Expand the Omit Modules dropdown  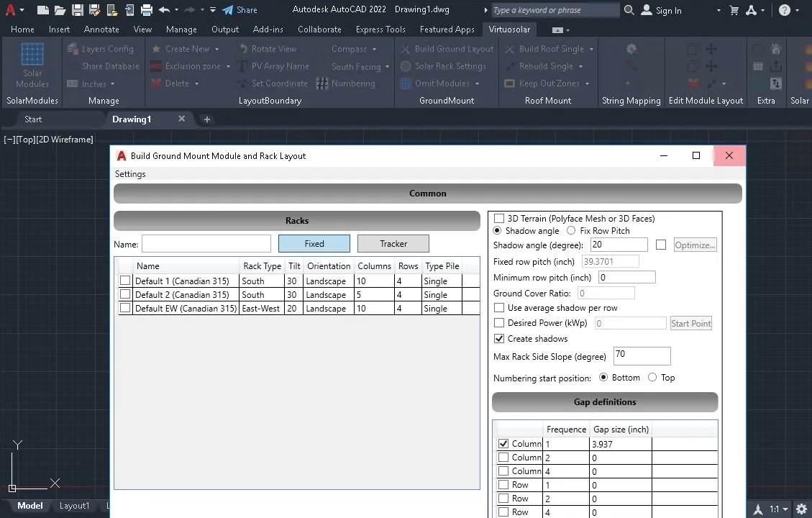click(477, 84)
